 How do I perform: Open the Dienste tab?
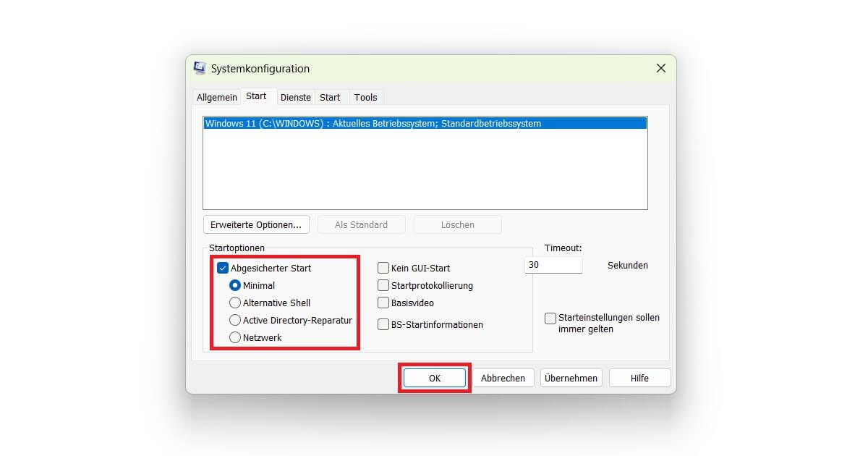(x=295, y=97)
